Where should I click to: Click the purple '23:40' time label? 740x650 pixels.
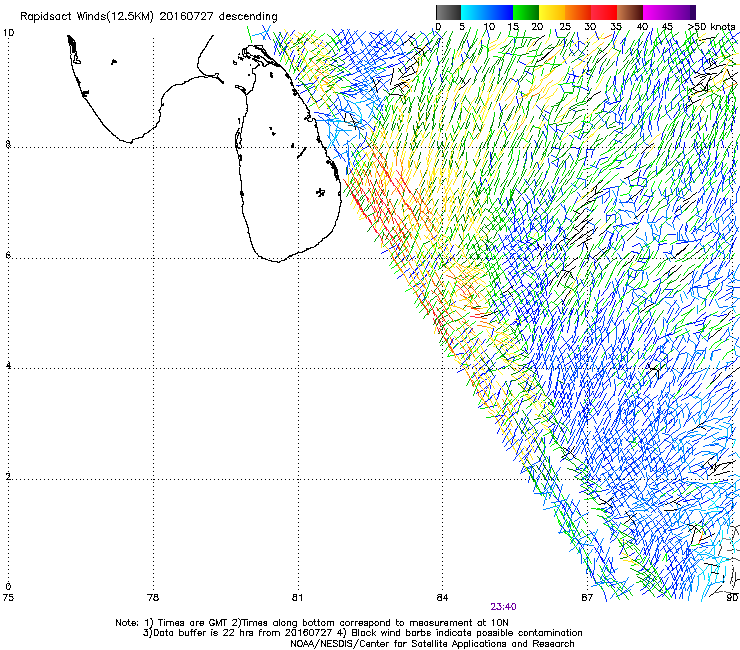503,607
